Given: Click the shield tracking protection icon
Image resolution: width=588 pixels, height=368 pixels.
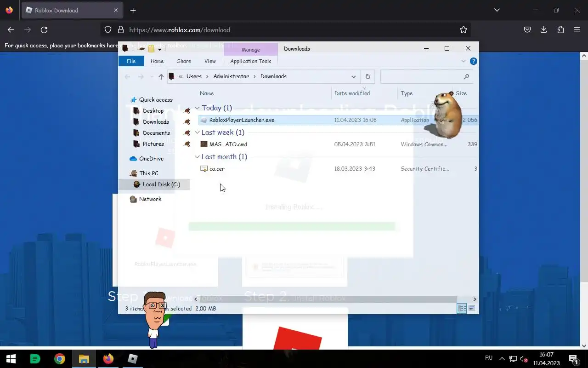Looking at the screenshot, I should tap(108, 29).
